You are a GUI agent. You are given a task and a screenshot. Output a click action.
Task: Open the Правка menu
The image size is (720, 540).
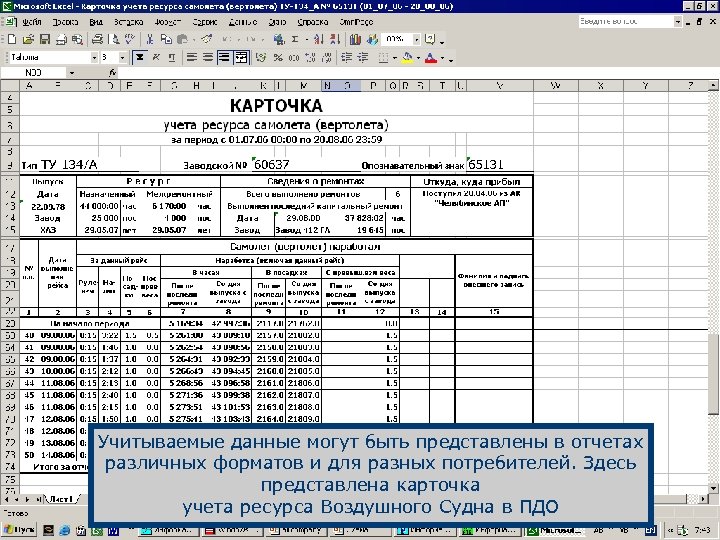[x=65, y=22]
